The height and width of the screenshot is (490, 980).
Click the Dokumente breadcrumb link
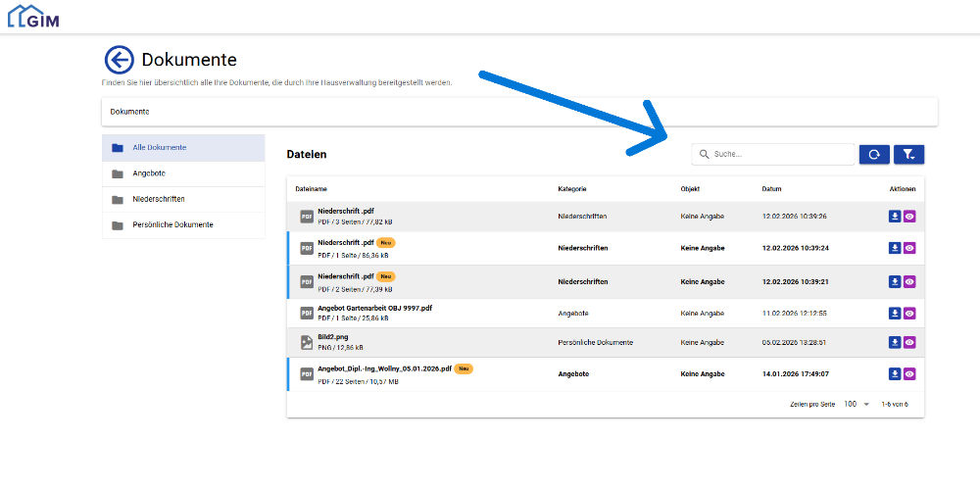129,112
